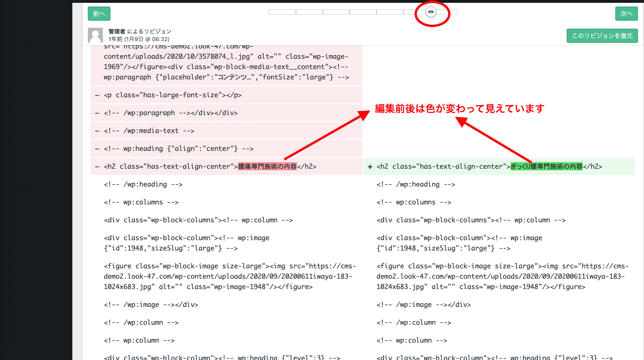The height and width of the screenshot is (360, 644).
Task: Click the revision date 1月9日 @ 06:32
Action: (147, 39)
